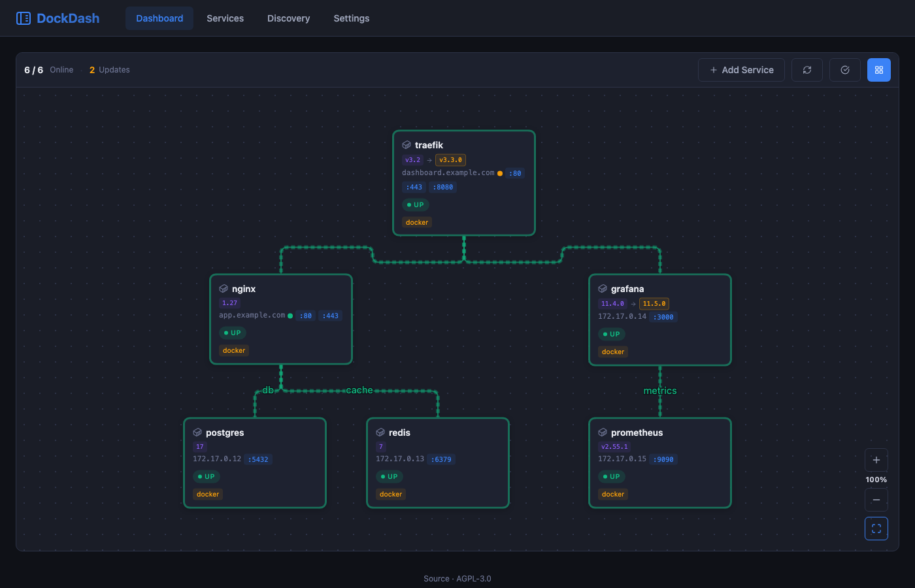This screenshot has width=915, height=588.
Task: Click the DockDash brand name
Action: pyautogui.click(x=68, y=18)
